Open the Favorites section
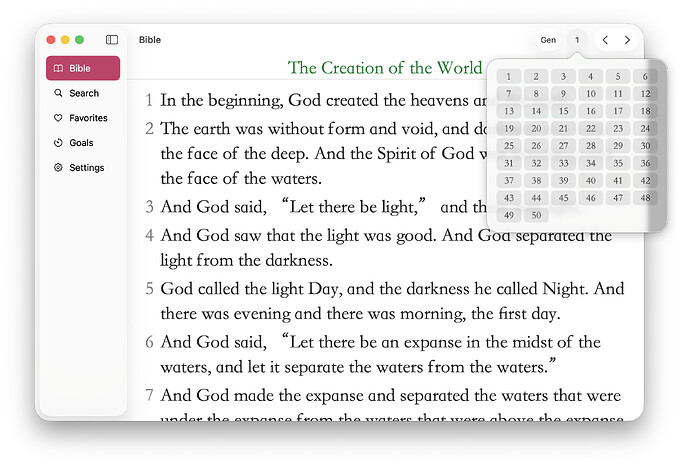The height and width of the screenshot is (466, 690). click(x=88, y=118)
